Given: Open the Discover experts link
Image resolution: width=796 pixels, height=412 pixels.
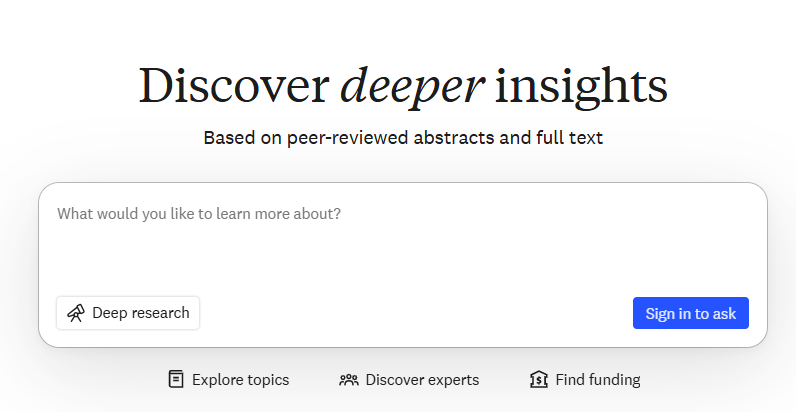Looking at the screenshot, I should tap(409, 380).
